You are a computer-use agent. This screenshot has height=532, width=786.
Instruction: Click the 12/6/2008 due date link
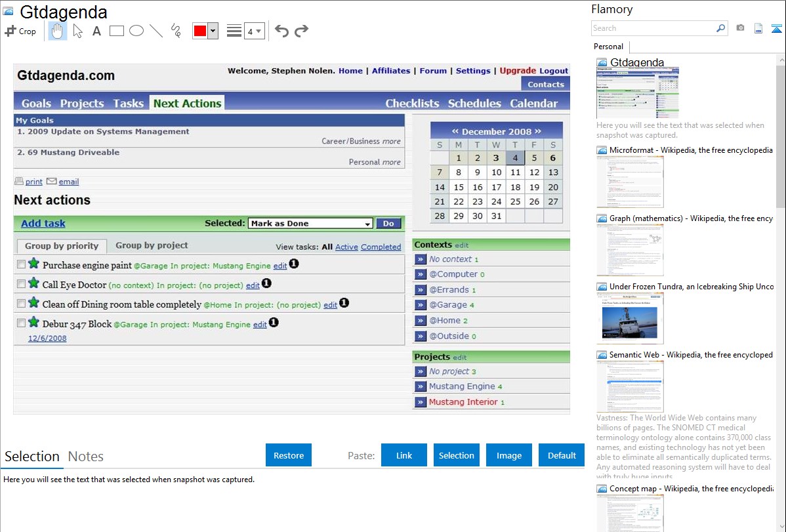point(47,338)
